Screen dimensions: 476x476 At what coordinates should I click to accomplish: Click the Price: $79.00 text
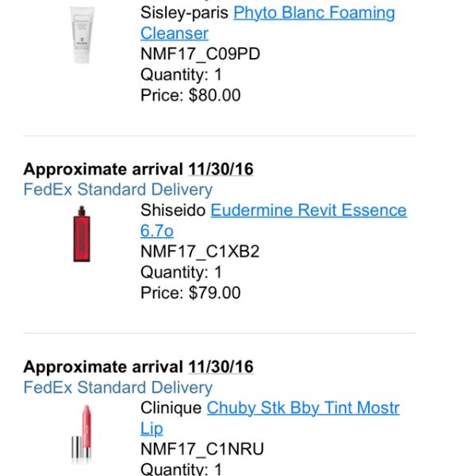[190, 293]
